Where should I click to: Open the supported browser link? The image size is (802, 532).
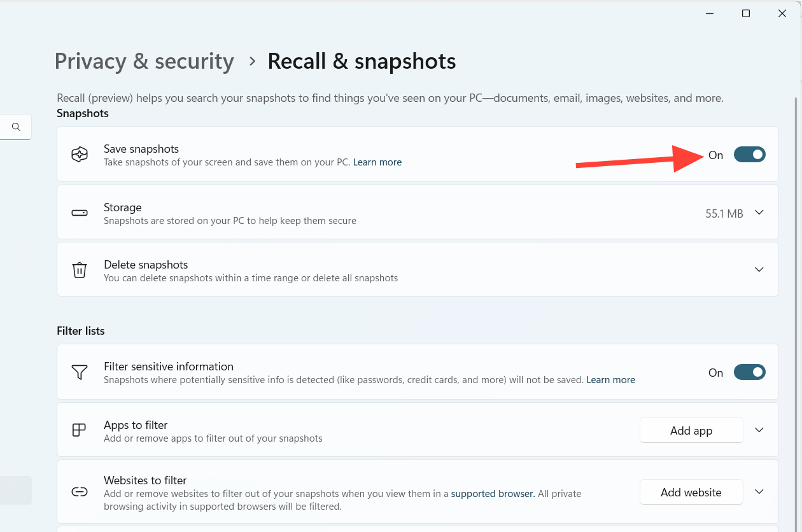point(493,493)
